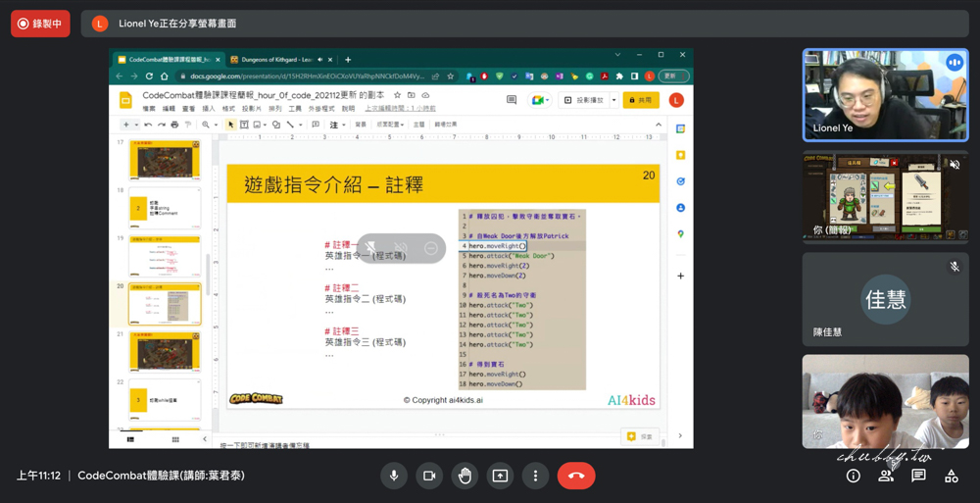Mute presentation audio in hover overlay

(401, 248)
